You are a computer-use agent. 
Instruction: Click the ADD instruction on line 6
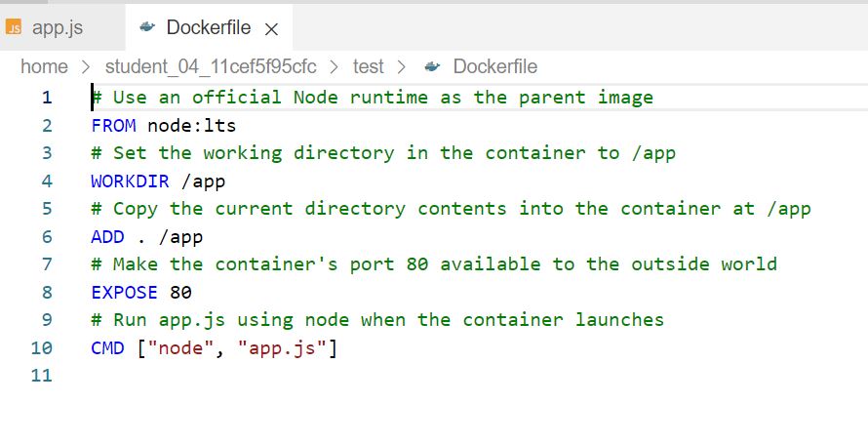pyautogui.click(x=108, y=237)
